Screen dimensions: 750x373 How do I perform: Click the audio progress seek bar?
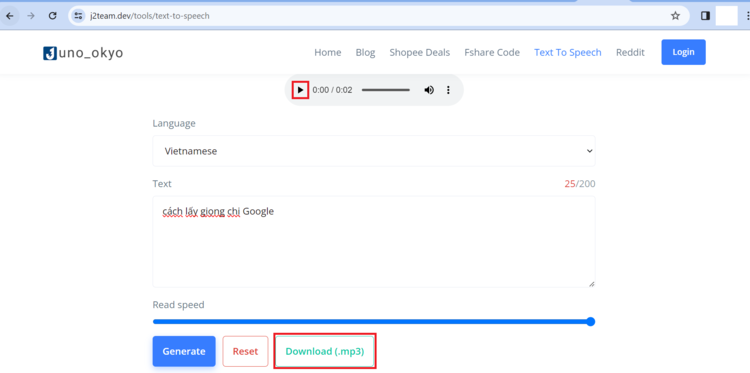(x=386, y=90)
